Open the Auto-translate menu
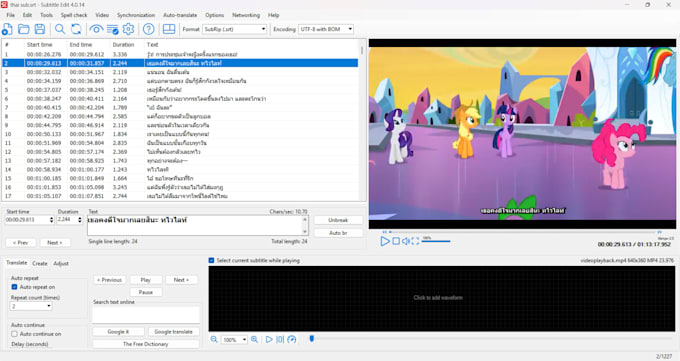The width and height of the screenshot is (680, 361). click(180, 15)
